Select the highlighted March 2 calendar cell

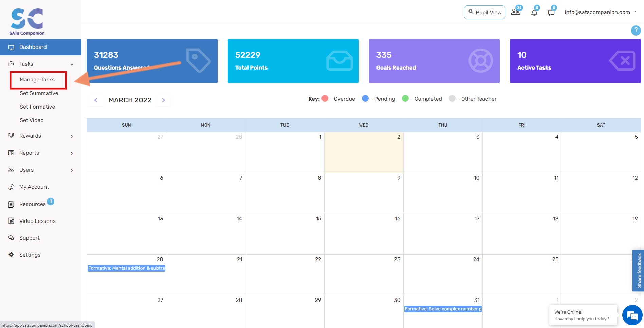pos(364,153)
